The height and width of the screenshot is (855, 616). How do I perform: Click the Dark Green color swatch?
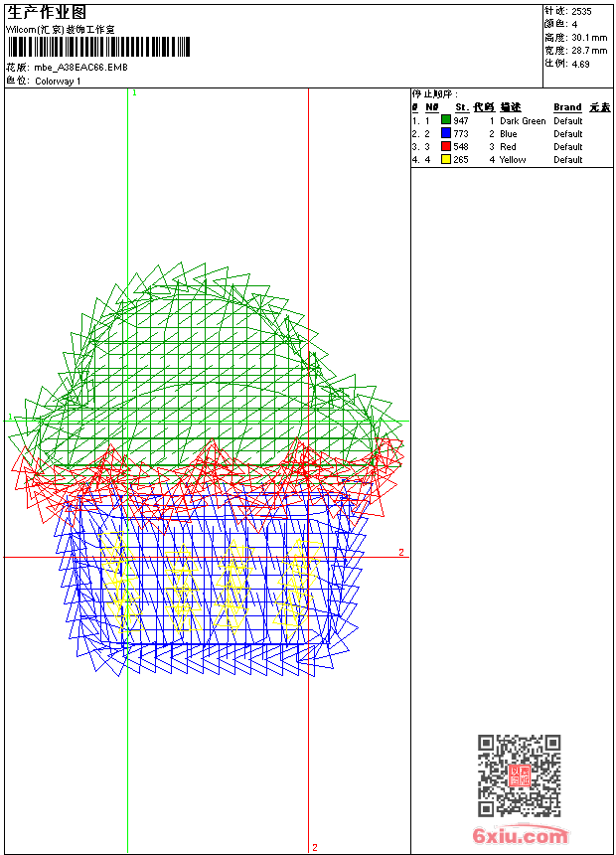446,120
